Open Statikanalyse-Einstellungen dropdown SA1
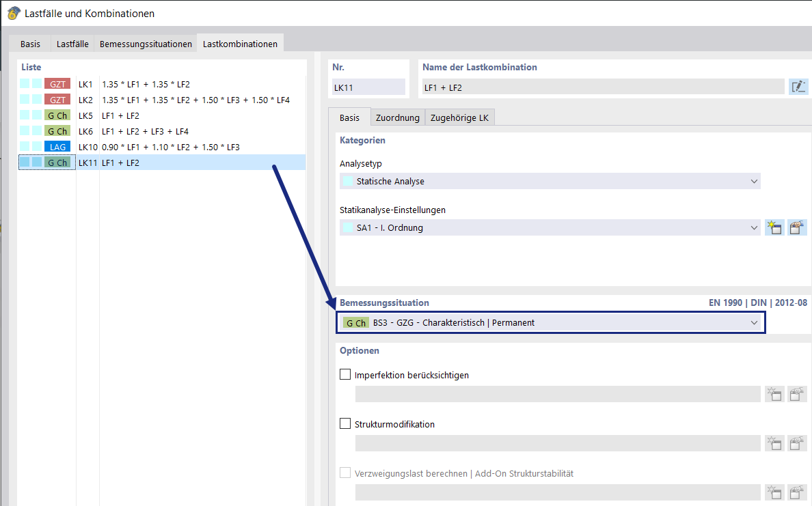The width and height of the screenshot is (812, 506). click(550, 227)
